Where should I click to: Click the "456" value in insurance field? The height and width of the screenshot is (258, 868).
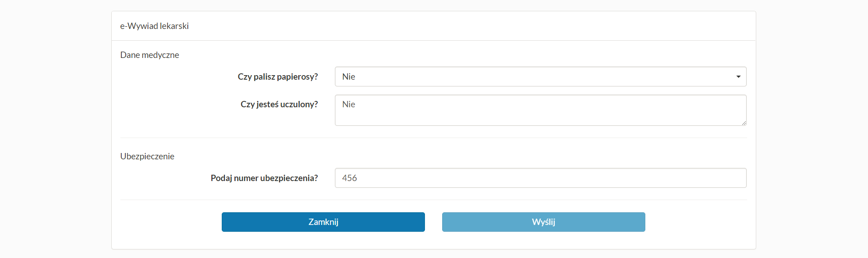click(x=349, y=178)
